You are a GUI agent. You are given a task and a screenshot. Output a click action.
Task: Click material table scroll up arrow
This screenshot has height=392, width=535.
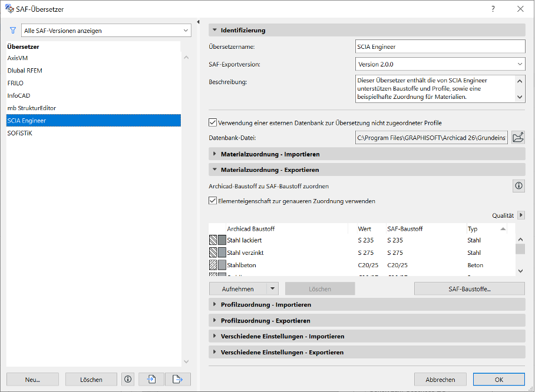point(520,240)
